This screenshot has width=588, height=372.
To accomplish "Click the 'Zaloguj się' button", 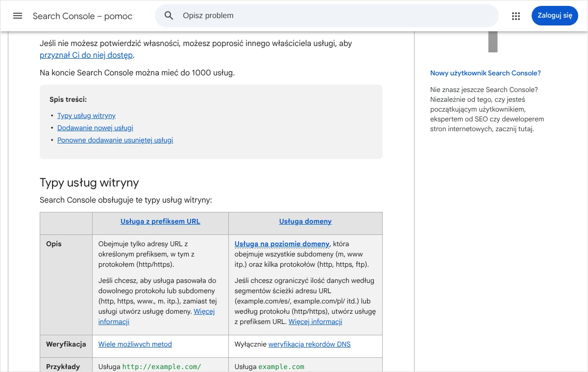I will pos(555,16).
